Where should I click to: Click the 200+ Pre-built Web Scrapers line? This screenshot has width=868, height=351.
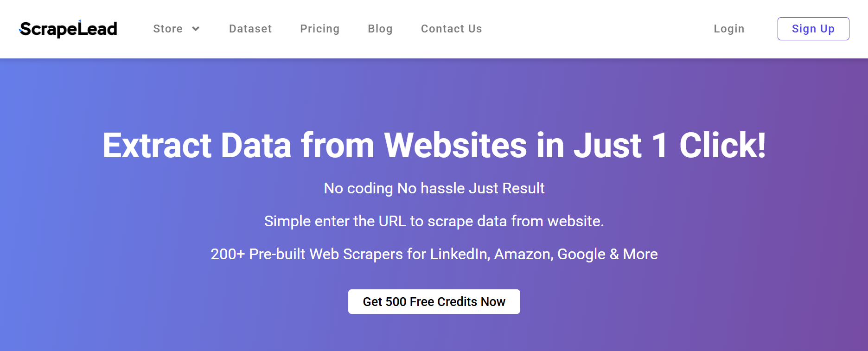click(x=434, y=254)
